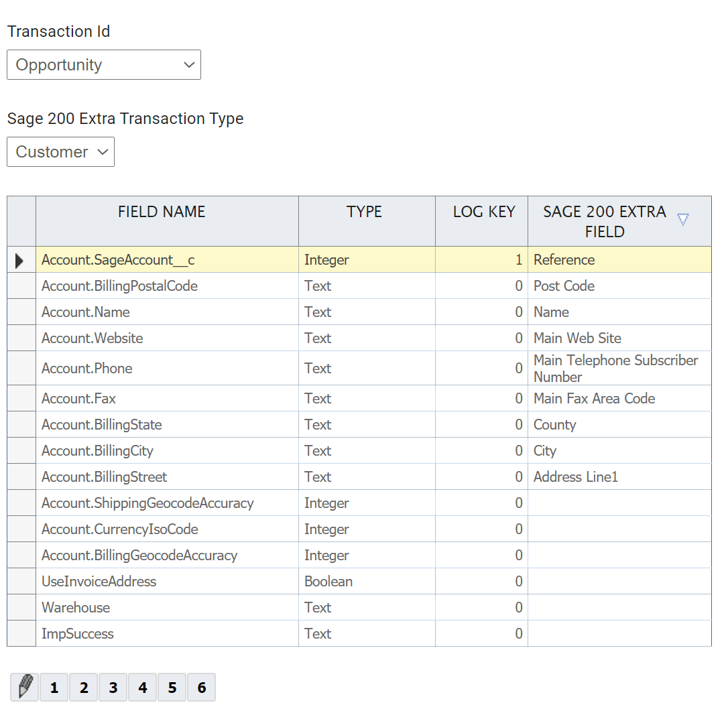The image size is (728, 709).
Task: Click the pencil edit icon near pagination
Action: [x=25, y=688]
